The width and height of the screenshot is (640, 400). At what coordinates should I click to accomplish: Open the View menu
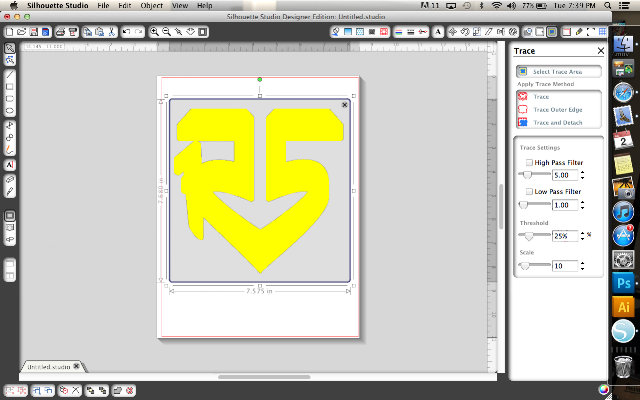[180, 5]
